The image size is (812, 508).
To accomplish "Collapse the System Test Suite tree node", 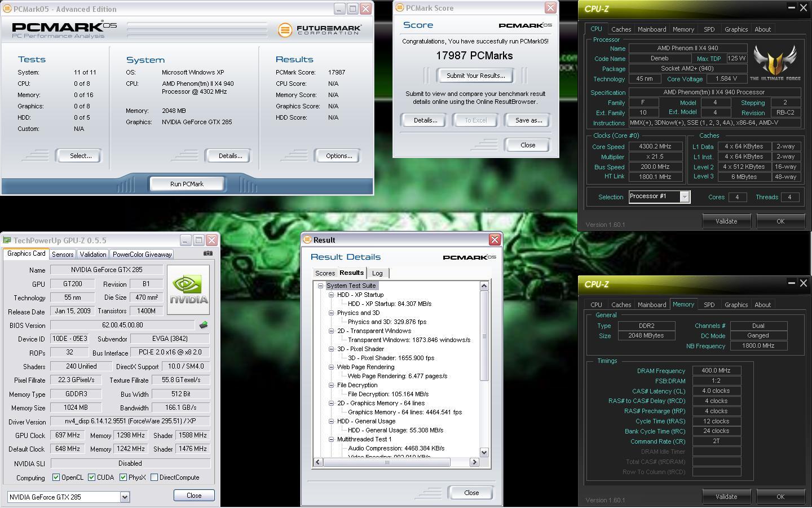I will pos(320,286).
